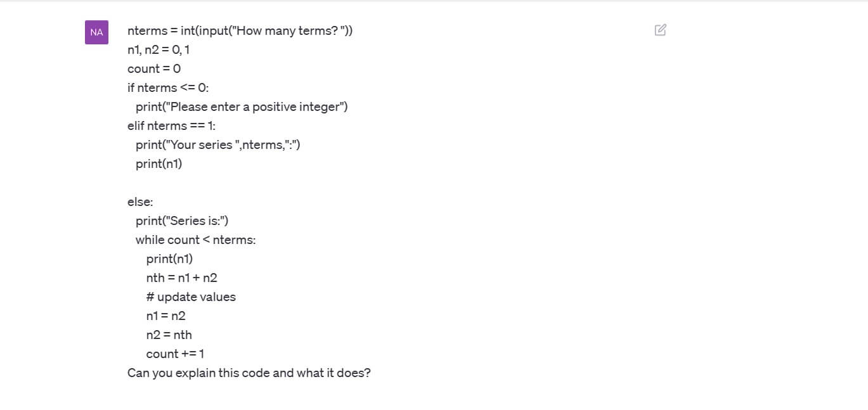Click the '# update values' comment
The width and height of the screenshot is (868, 410).
tap(191, 297)
